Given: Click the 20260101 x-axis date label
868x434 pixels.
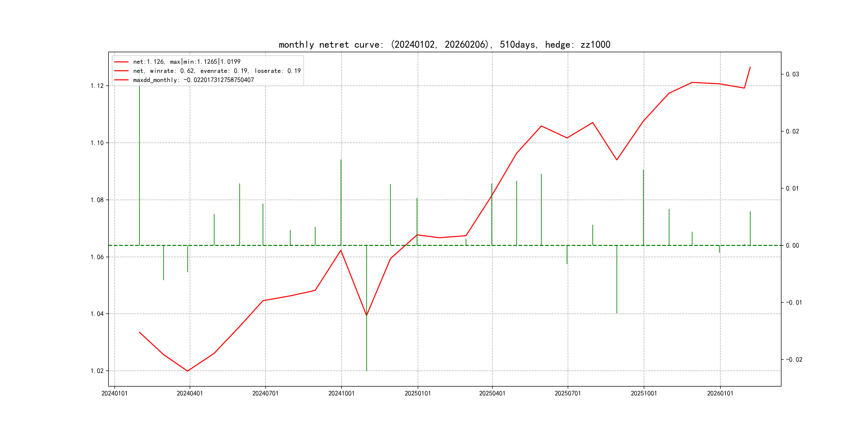Looking at the screenshot, I should (720, 394).
